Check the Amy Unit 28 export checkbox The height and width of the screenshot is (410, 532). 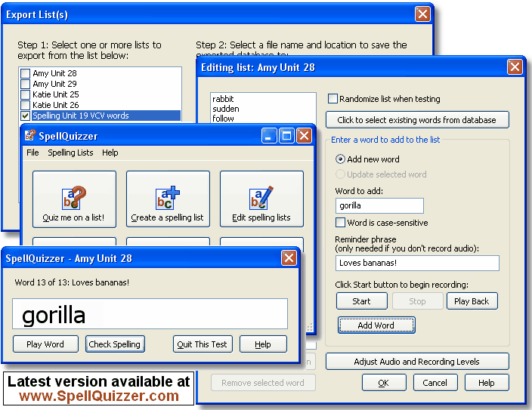tap(26, 73)
